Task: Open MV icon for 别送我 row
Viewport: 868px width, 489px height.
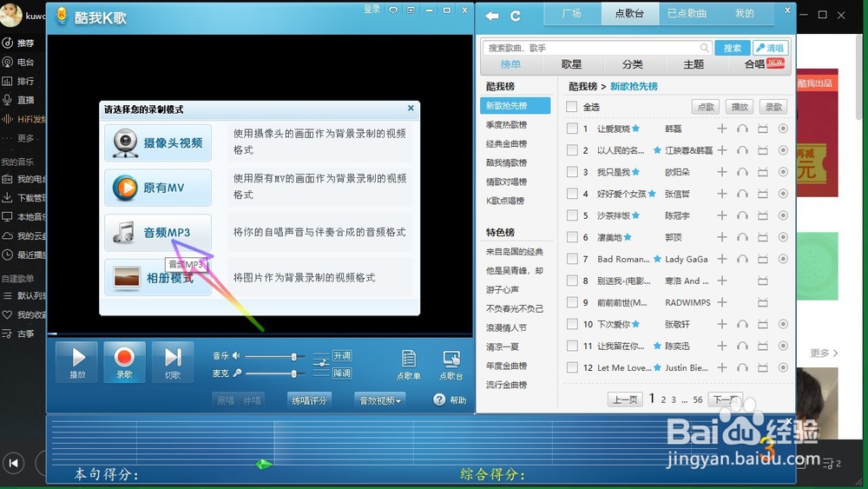Action: (763, 281)
